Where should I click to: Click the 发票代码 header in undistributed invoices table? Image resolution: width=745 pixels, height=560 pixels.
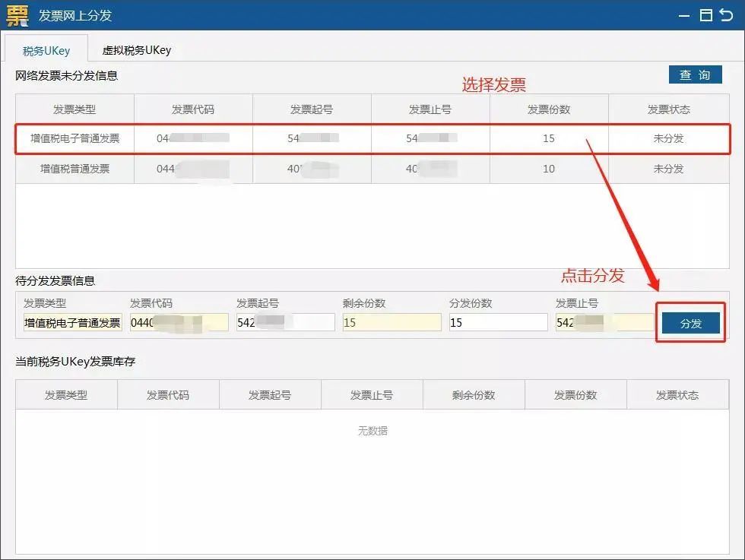(193, 109)
